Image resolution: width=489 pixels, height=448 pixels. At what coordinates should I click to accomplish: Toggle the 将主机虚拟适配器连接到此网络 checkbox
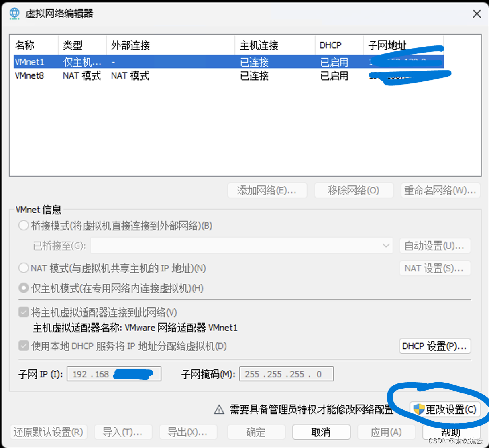coord(23,312)
